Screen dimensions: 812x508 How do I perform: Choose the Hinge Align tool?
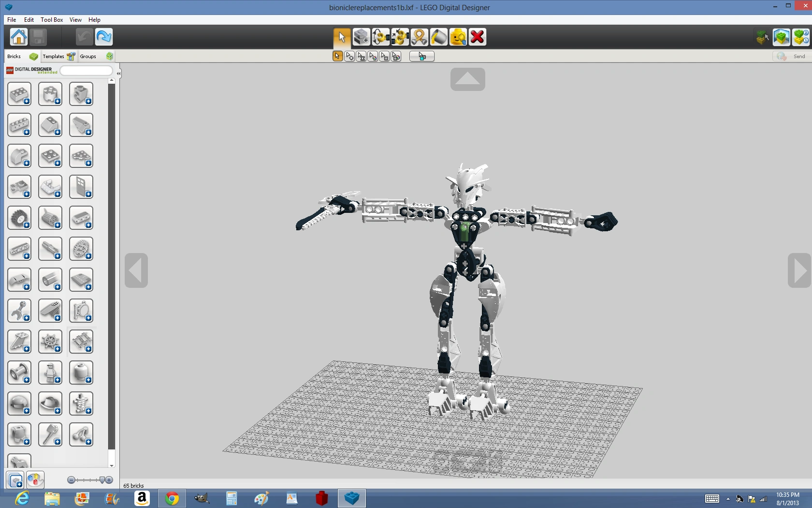[x=400, y=37]
